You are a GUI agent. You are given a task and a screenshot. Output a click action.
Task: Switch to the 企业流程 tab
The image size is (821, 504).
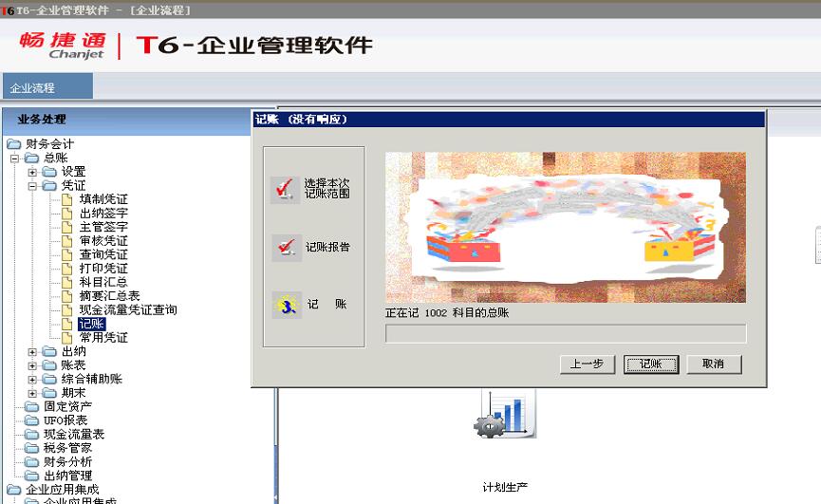coord(47,86)
